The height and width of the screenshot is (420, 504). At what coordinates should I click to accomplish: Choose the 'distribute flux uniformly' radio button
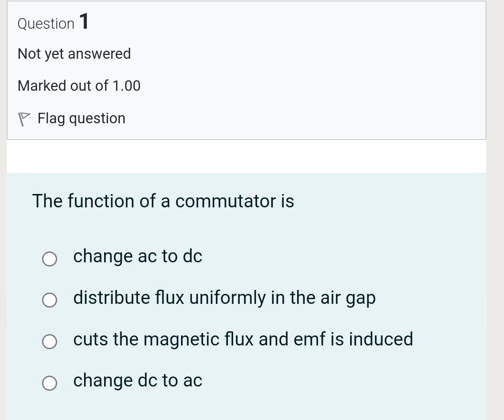pyautogui.click(x=50, y=300)
